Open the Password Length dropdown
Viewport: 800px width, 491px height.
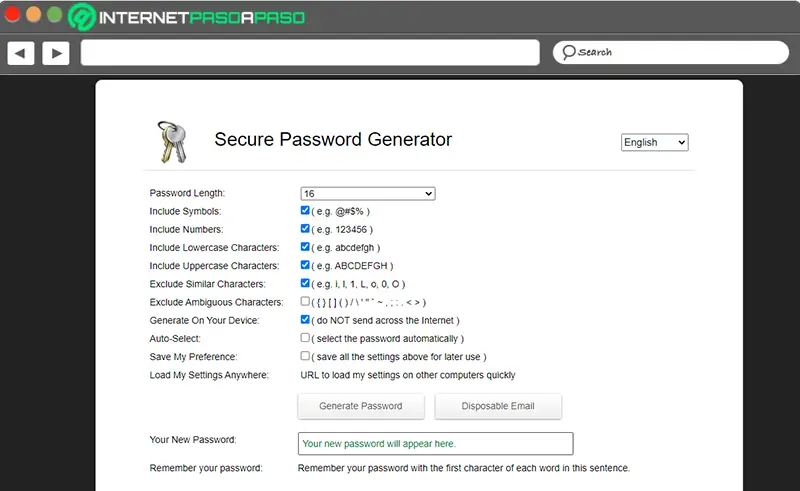click(x=367, y=193)
